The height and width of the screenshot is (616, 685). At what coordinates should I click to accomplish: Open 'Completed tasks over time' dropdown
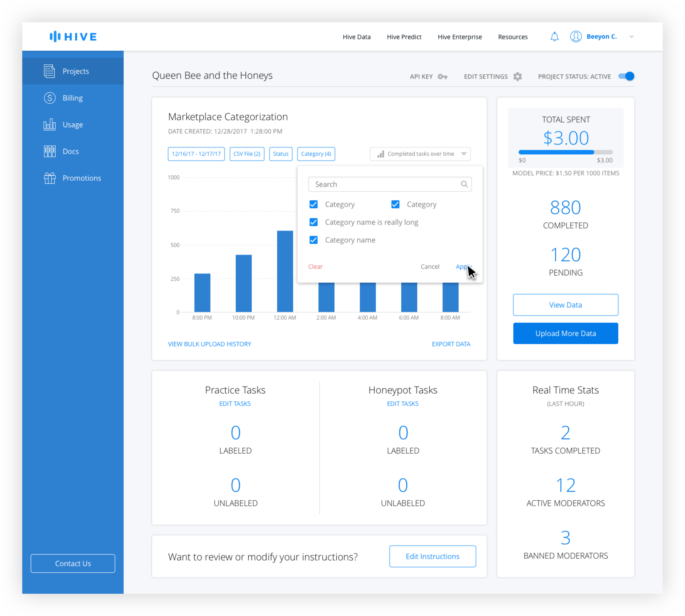point(420,154)
